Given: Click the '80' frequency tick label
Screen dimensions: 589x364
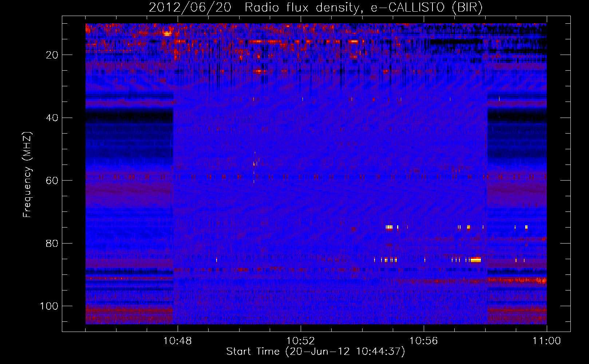Looking at the screenshot, I should click(x=52, y=243).
